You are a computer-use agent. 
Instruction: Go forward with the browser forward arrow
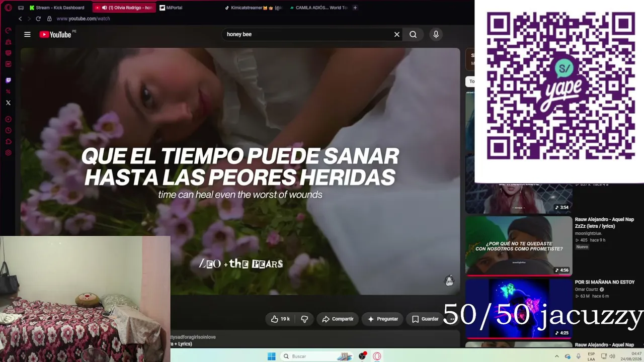[29, 19]
